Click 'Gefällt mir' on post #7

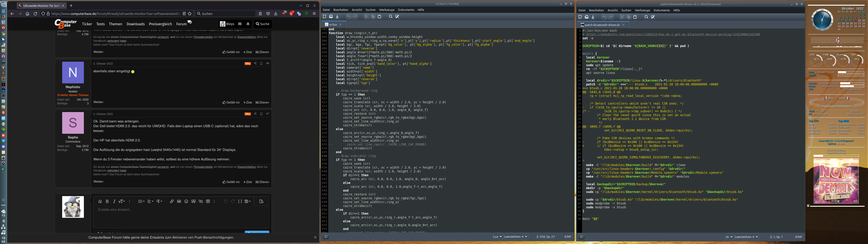[x=231, y=182]
